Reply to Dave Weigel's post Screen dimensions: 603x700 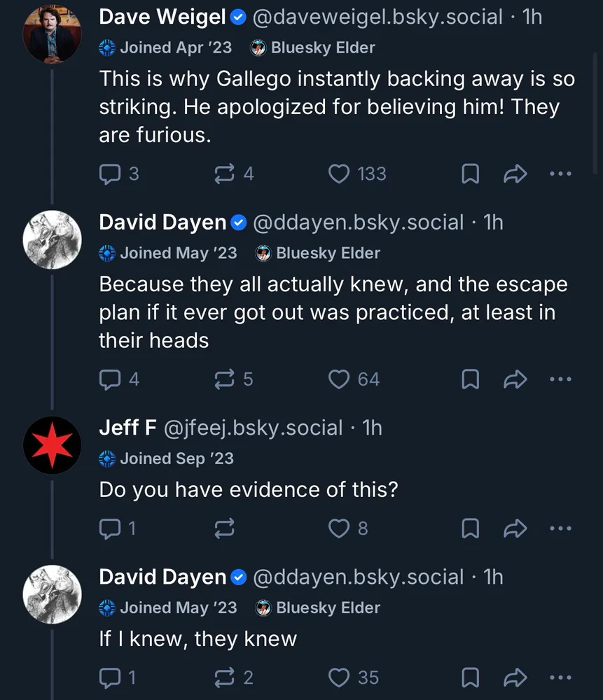tap(110, 174)
